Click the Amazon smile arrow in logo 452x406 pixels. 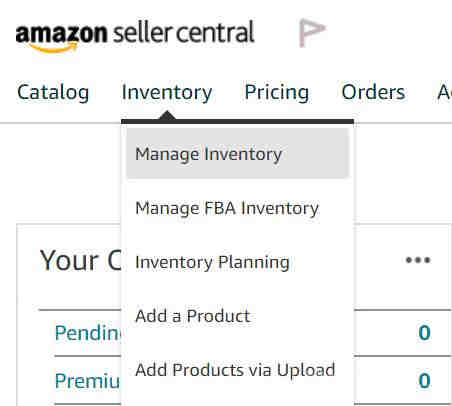pyautogui.click(x=53, y=49)
